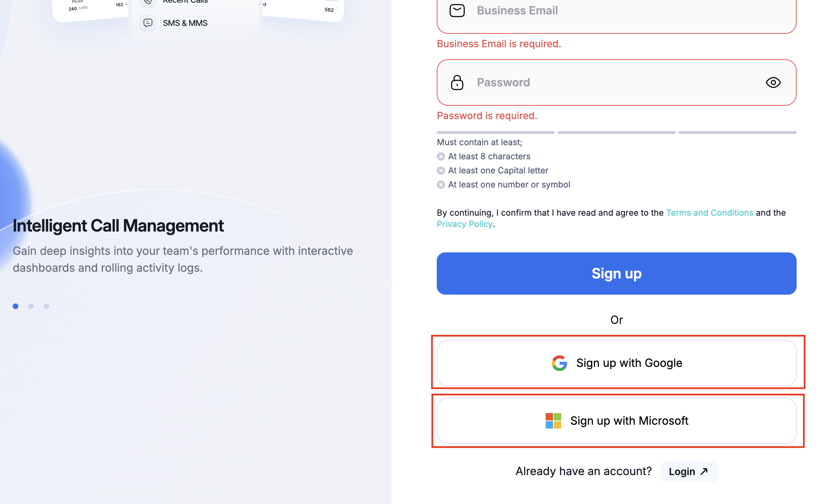Screen dimensions: 834x504
Task: Click the envelope icon in Business Email field
Action: tap(457, 11)
